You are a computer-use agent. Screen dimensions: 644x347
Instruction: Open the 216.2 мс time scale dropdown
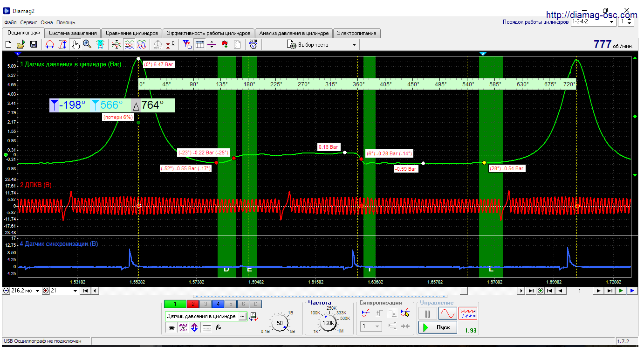25,291
